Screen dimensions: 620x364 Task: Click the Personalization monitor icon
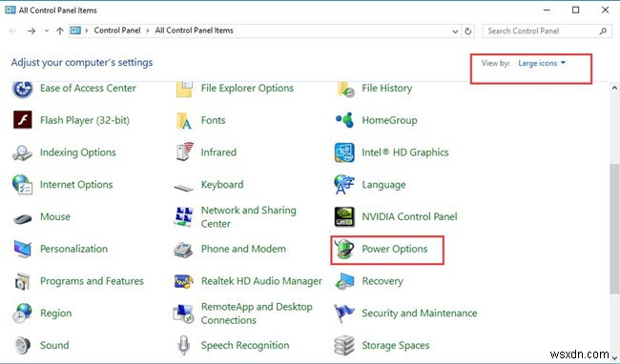coord(22,249)
